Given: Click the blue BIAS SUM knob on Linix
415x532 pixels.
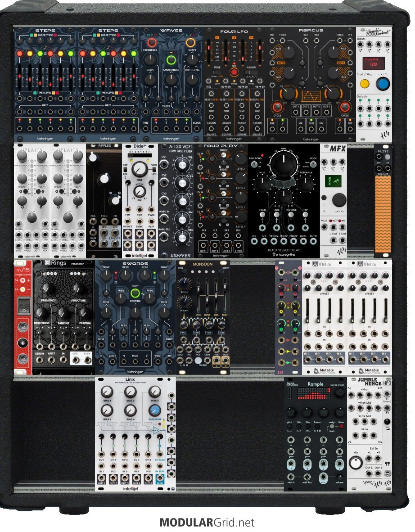Looking at the screenshot, I should pos(155,410).
